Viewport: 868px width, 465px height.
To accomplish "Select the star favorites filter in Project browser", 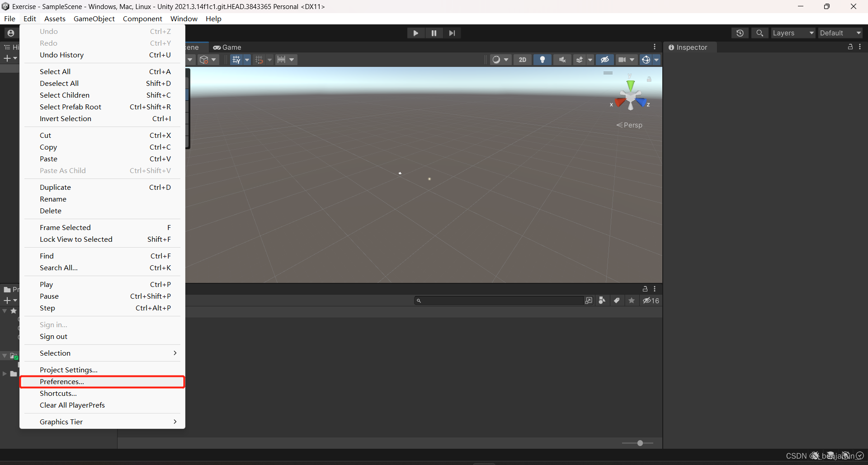I will pos(632,301).
